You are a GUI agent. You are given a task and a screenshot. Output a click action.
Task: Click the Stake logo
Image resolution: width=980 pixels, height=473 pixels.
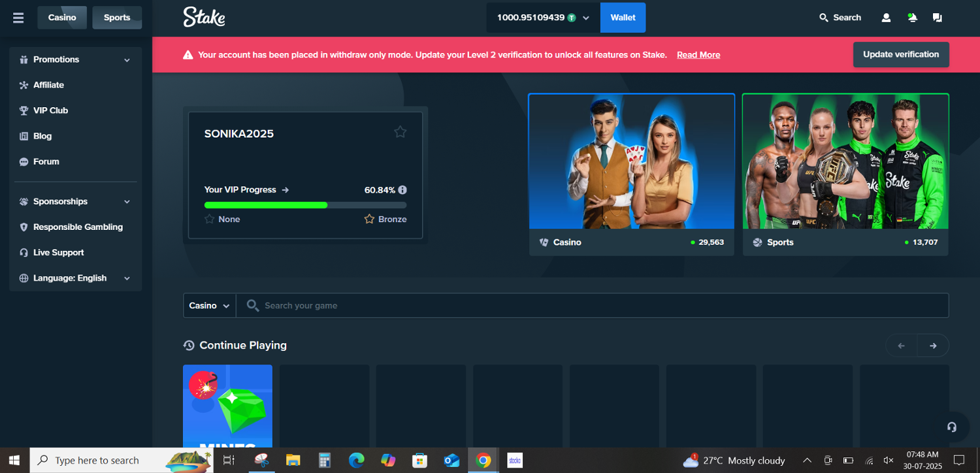(x=204, y=18)
